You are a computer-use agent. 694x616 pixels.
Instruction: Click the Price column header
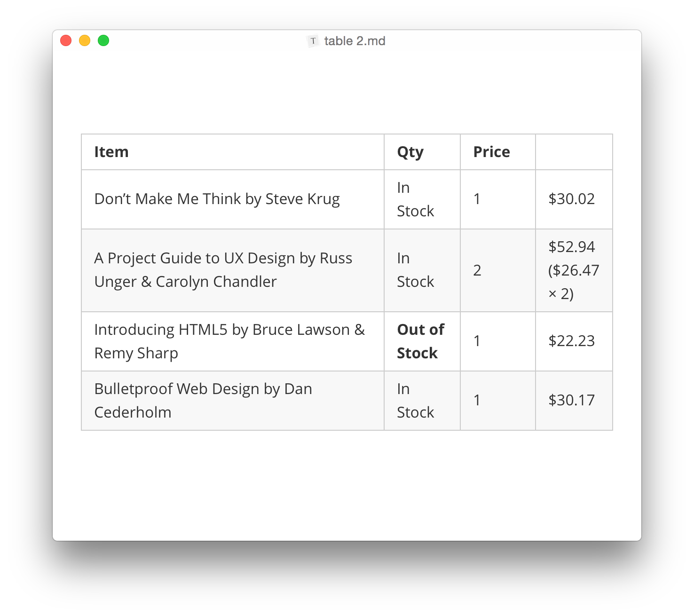(x=491, y=152)
